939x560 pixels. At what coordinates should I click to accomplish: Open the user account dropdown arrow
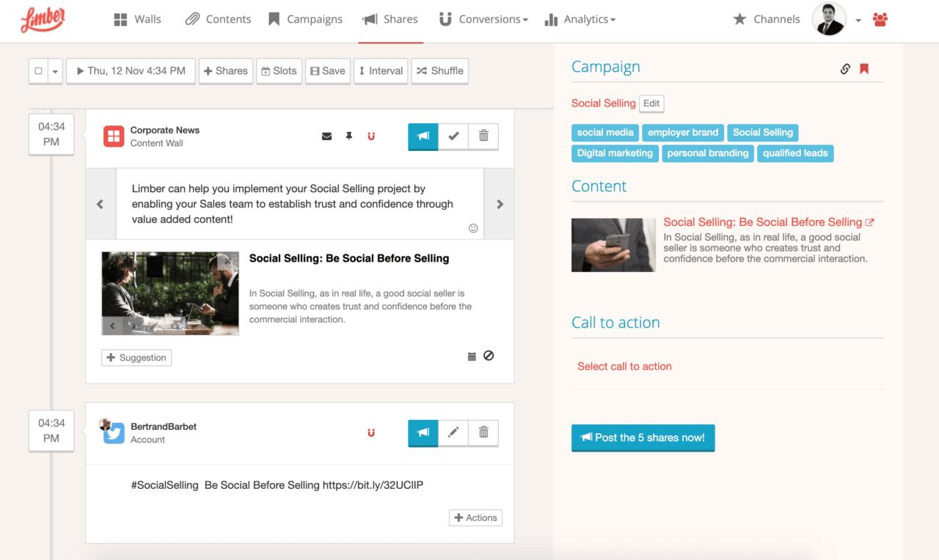tap(858, 21)
